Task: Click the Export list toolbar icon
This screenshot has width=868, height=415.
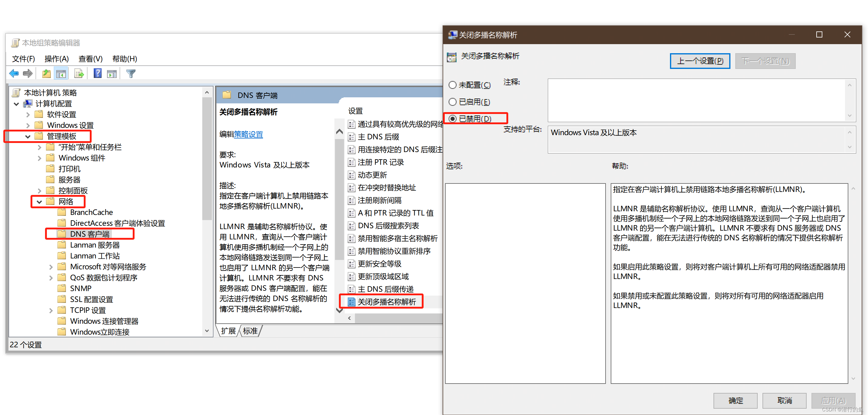Action: [79, 73]
